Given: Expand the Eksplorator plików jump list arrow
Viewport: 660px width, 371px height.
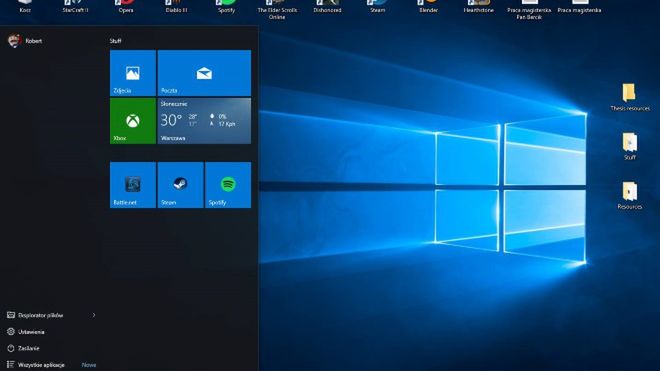Looking at the screenshot, I should pos(94,315).
